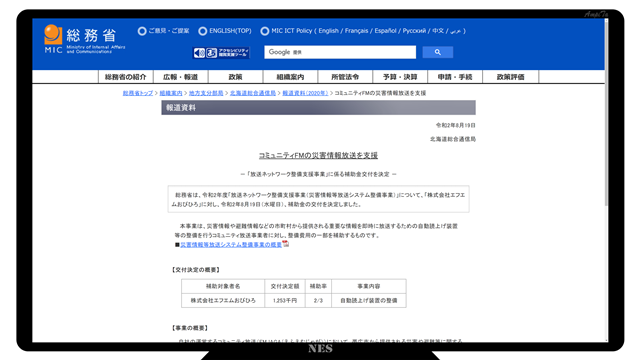
Task: Click 組織案内 breadcrumb link
Action: 171,93
